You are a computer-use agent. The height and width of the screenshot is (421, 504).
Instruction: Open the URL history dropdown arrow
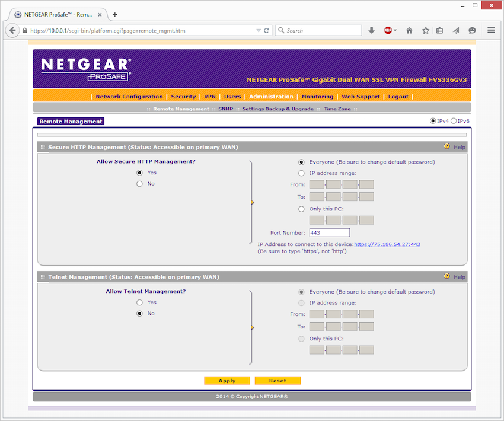tap(258, 30)
